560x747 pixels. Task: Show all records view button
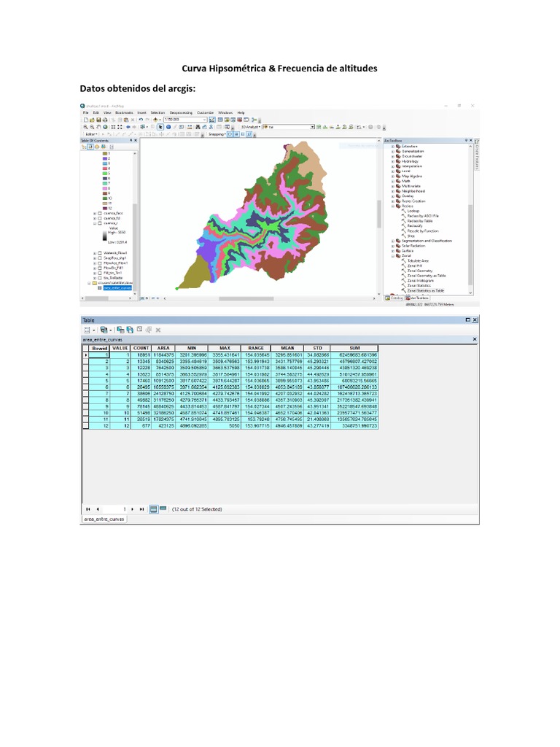[x=153, y=508]
